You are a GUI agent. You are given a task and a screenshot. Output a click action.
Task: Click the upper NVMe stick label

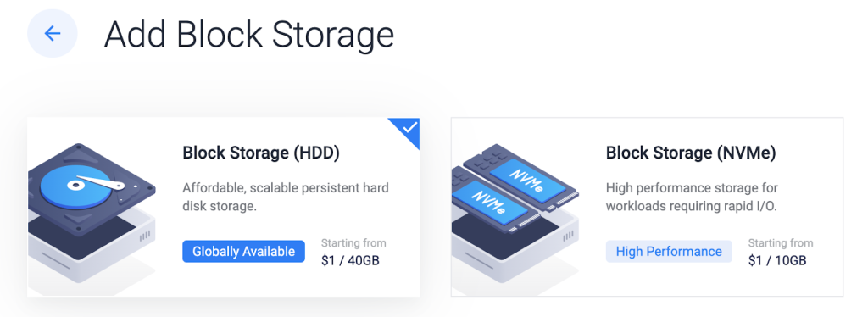[529, 176]
